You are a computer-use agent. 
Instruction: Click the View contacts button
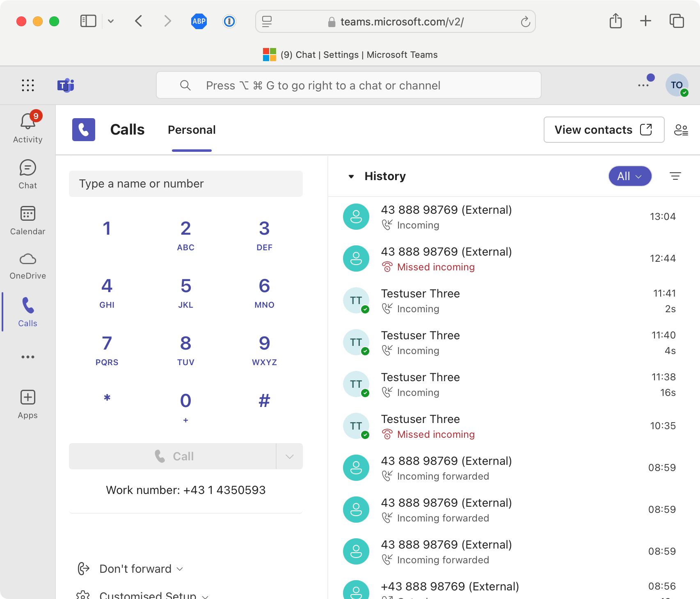604,130
